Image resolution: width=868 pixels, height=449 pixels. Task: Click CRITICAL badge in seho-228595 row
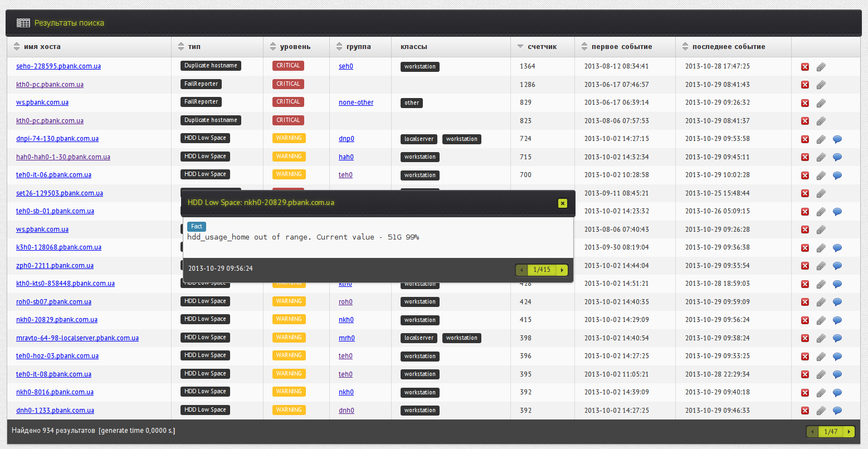coord(288,66)
